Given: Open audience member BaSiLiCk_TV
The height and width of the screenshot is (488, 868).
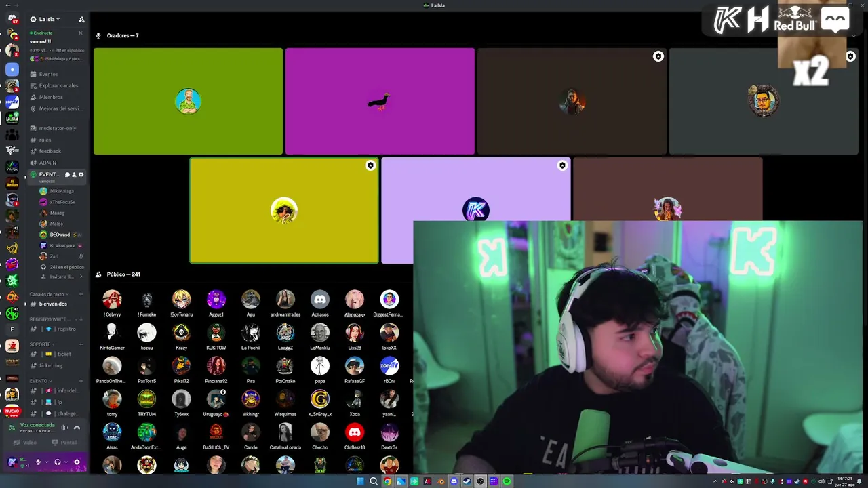Looking at the screenshot, I should [216, 436].
